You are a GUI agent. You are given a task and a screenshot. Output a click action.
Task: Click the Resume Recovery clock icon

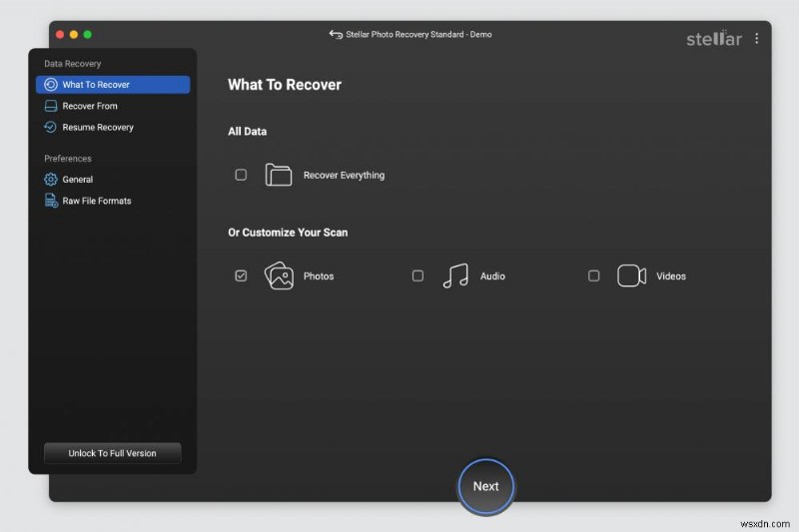point(50,127)
